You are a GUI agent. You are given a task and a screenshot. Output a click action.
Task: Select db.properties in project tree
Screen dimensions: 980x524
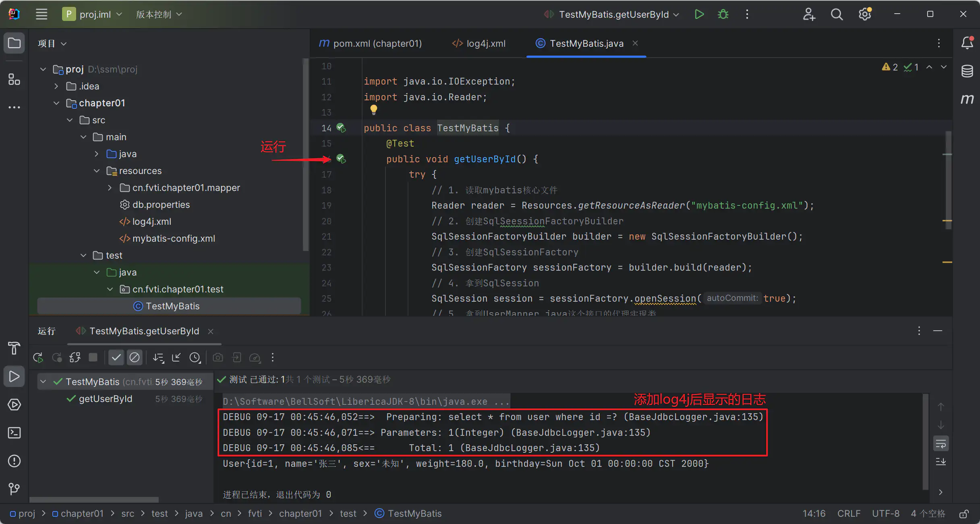tap(161, 205)
